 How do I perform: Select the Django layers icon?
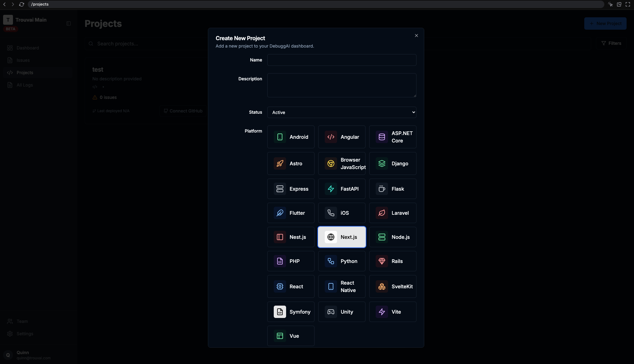382,163
